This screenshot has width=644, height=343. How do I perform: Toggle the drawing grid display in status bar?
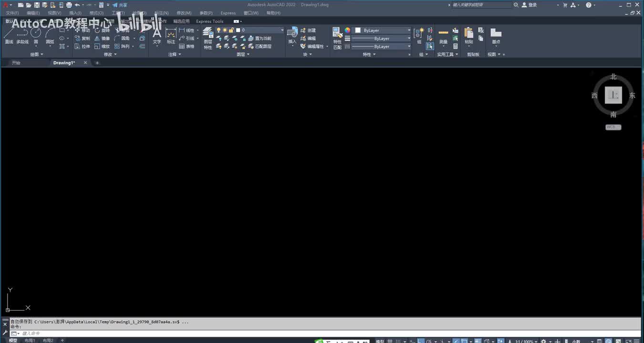tap(390, 341)
